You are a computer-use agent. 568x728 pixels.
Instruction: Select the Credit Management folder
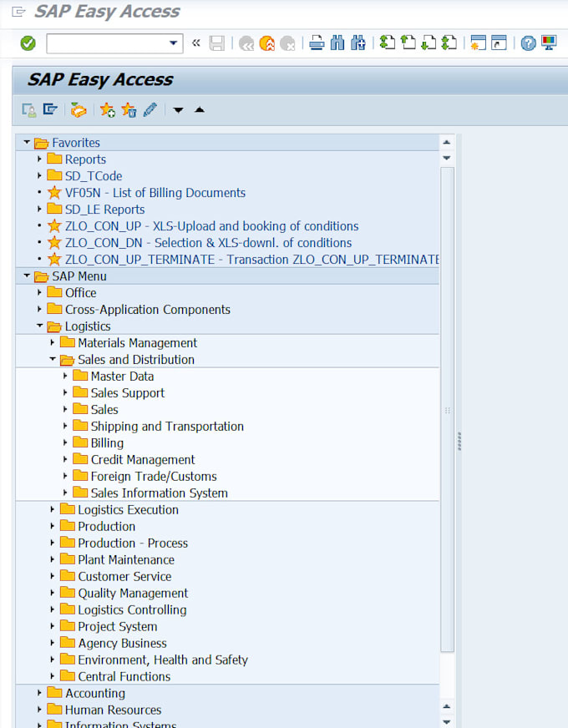click(x=142, y=460)
